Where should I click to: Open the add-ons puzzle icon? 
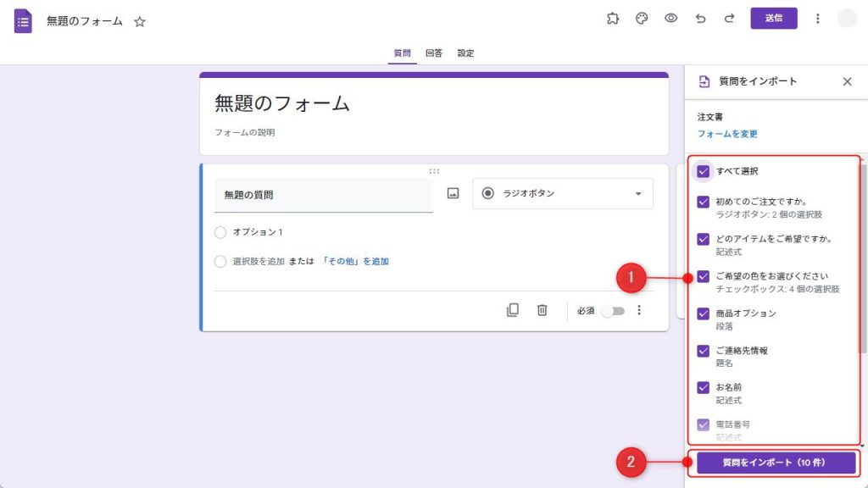pos(612,19)
